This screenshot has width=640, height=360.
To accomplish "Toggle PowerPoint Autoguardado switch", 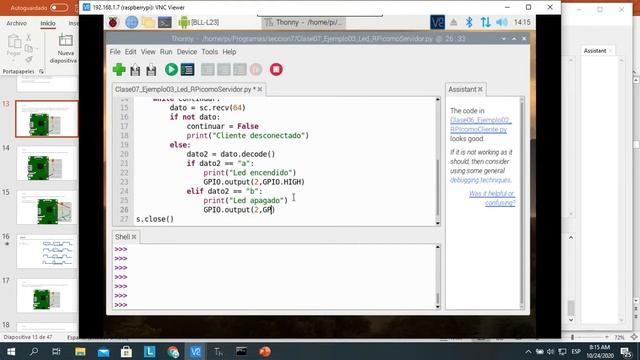I will [59, 8].
